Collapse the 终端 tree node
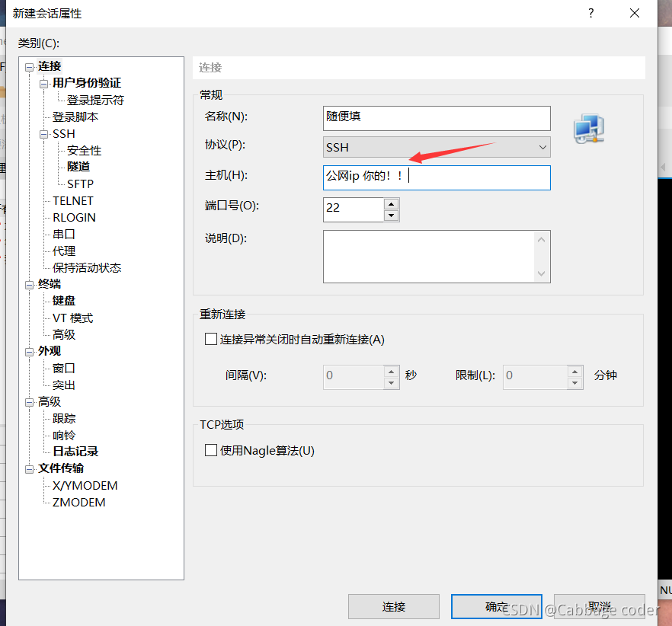The image size is (672, 626). coord(29,285)
